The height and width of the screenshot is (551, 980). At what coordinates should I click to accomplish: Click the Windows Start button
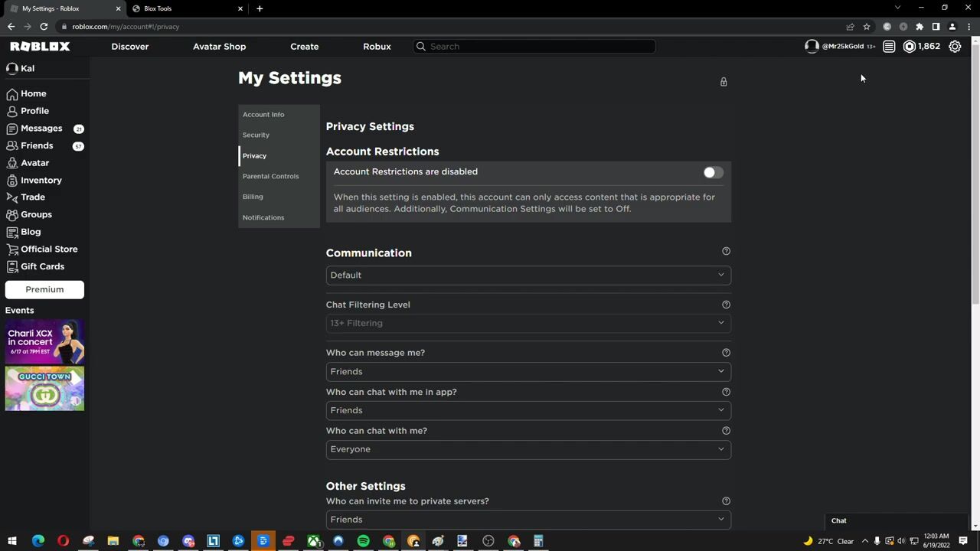point(12,541)
